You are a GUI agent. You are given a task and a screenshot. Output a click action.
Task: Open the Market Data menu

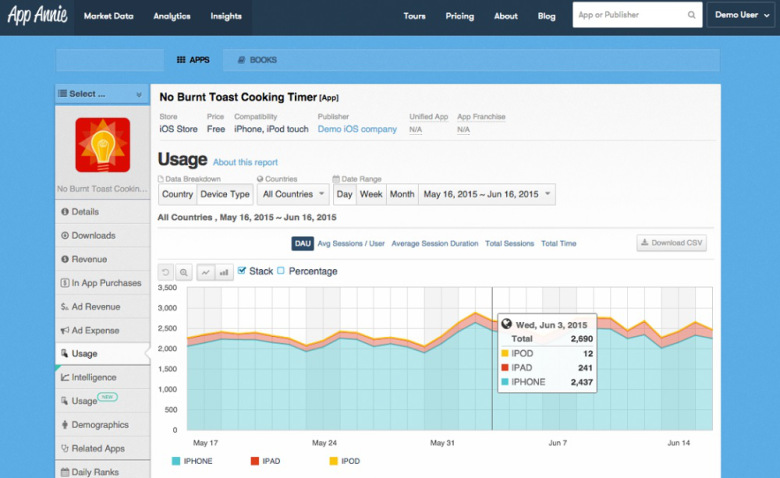[x=108, y=16]
